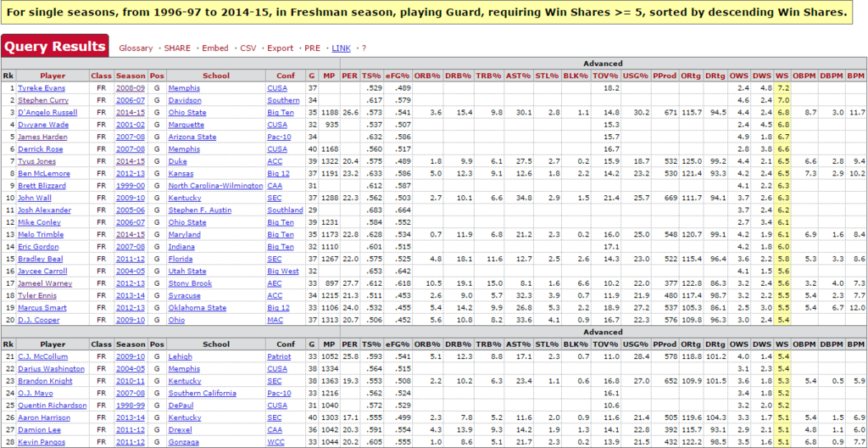Open the Big West conference link

click(x=283, y=272)
